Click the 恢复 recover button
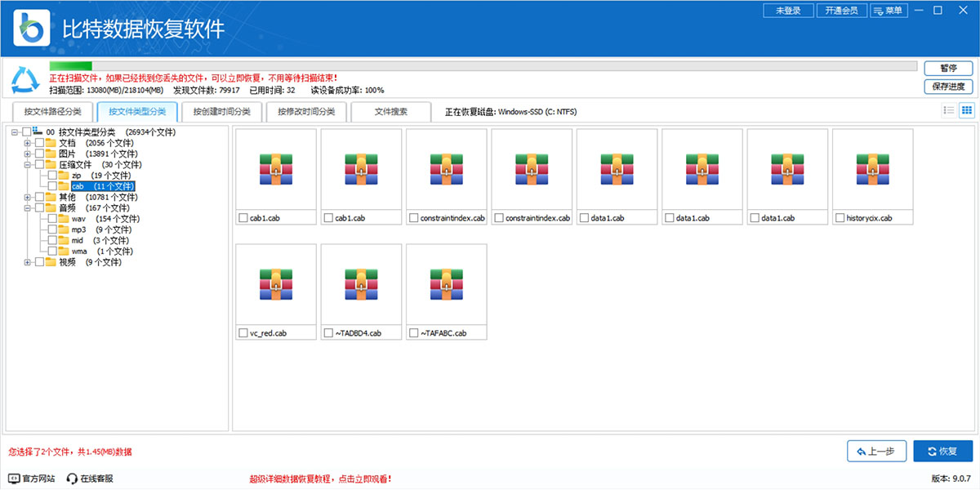 click(942, 451)
